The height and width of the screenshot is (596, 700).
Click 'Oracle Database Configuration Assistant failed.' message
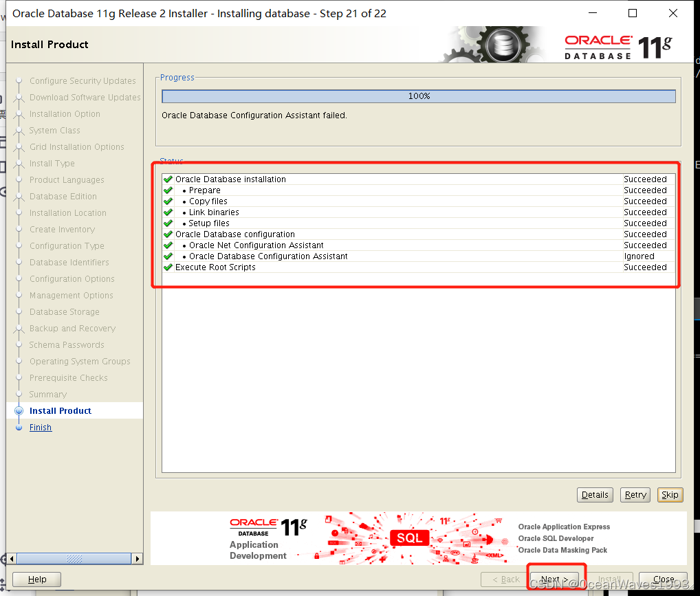click(254, 115)
